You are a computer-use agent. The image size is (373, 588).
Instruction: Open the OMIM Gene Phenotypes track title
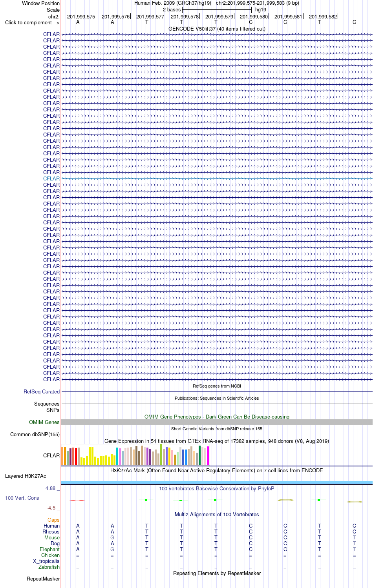217,417
